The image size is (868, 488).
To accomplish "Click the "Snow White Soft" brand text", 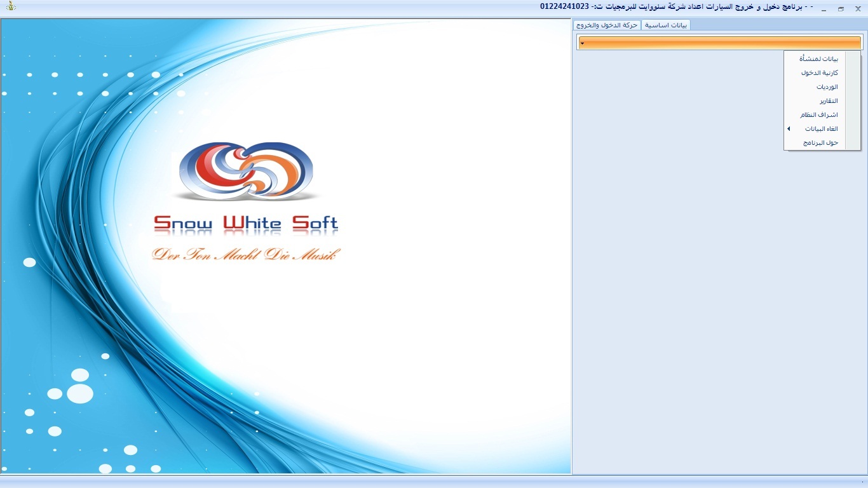I will point(246,224).
